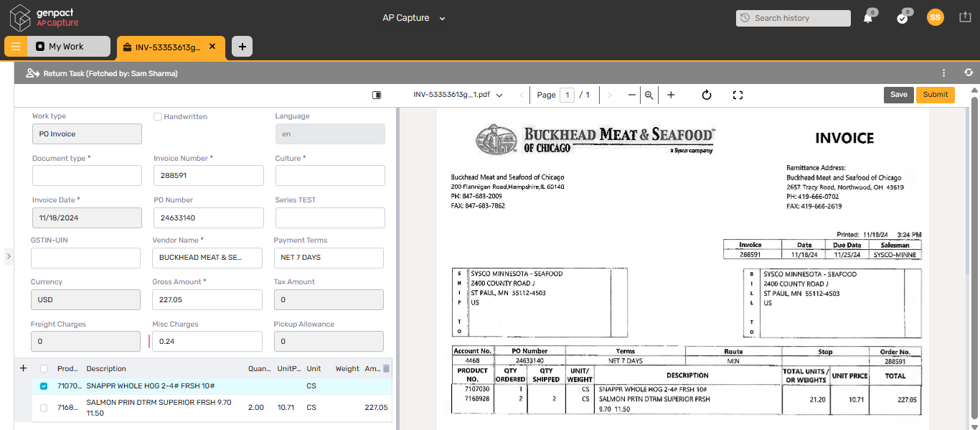Toggle the PDF sidebar panel icon
980x430 pixels.
coord(377,95)
